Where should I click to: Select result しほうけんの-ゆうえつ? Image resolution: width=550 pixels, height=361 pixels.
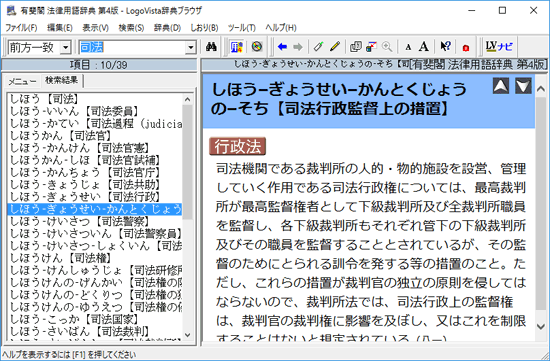95,307
